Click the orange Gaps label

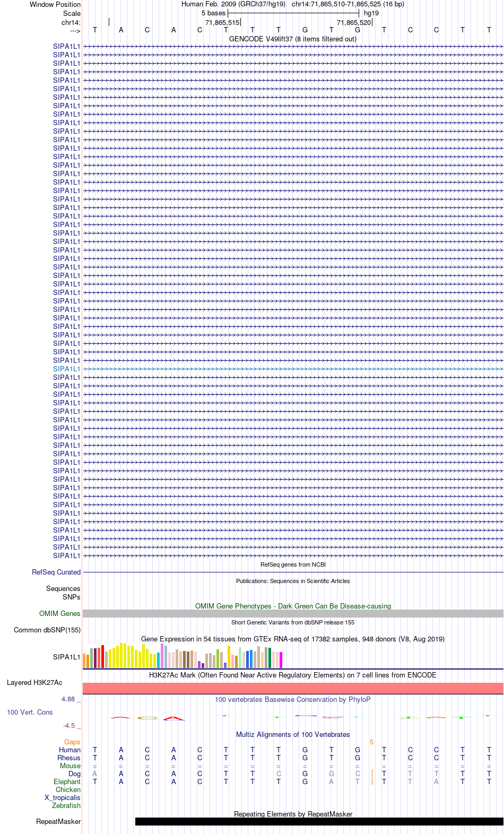[72, 742]
